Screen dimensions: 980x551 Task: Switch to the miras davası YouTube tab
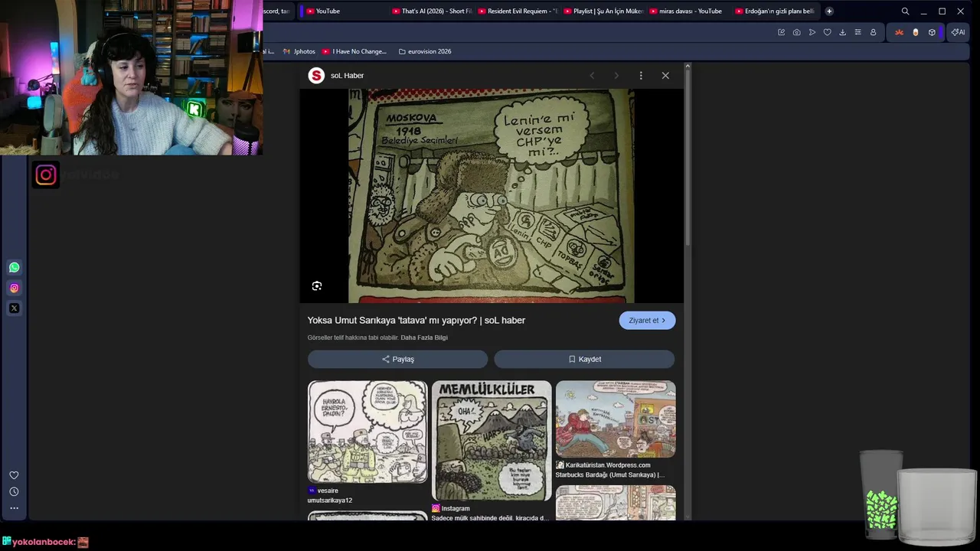(x=688, y=11)
